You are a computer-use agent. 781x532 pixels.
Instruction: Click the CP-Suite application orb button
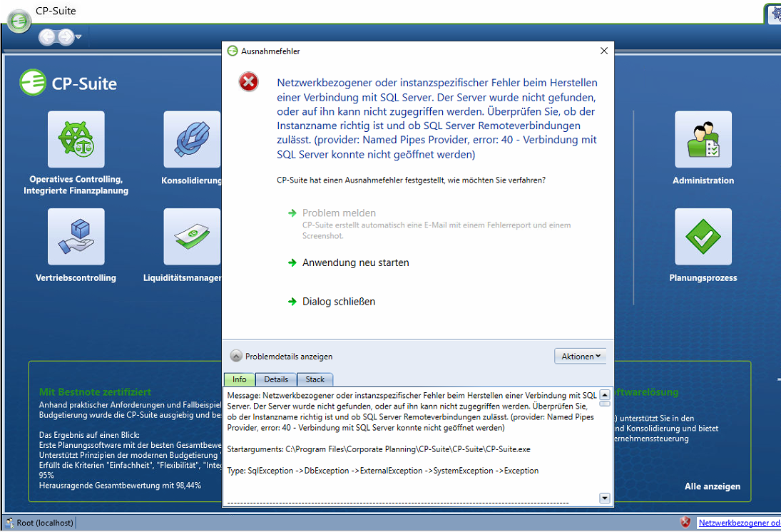point(19,22)
